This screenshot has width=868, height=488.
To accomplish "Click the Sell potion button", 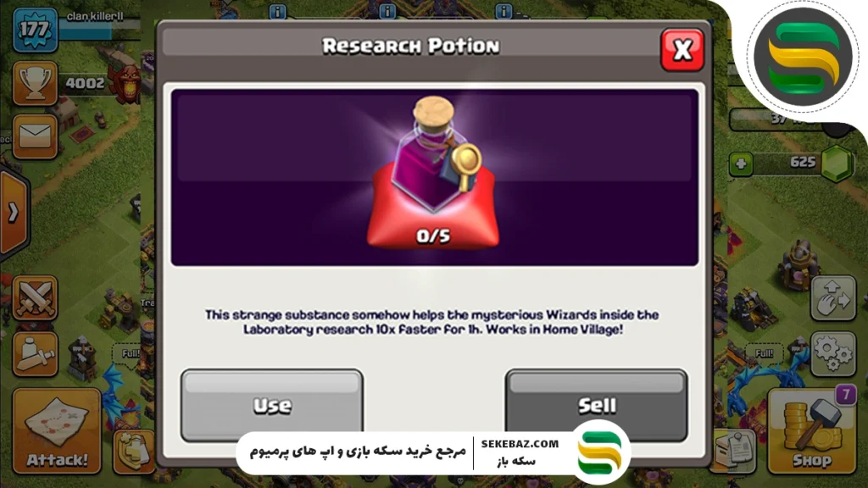I will click(x=596, y=405).
